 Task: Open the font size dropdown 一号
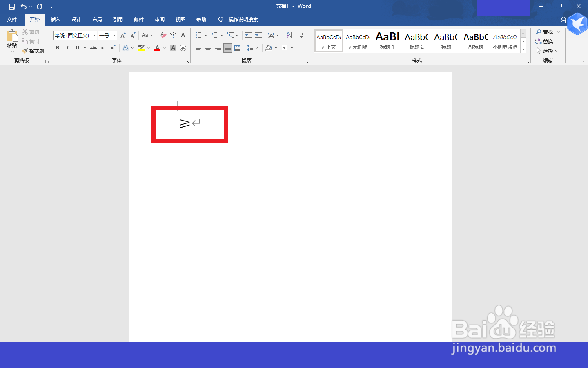tap(114, 36)
